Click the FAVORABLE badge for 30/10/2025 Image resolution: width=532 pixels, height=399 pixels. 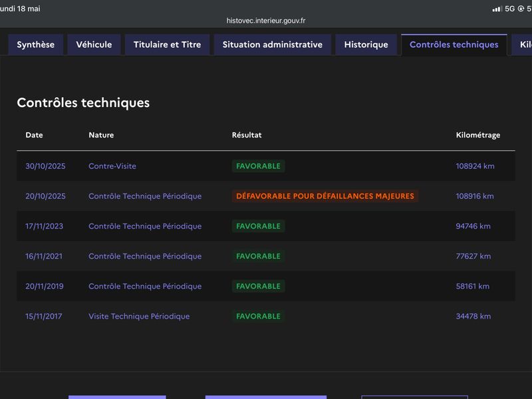pyautogui.click(x=258, y=166)
